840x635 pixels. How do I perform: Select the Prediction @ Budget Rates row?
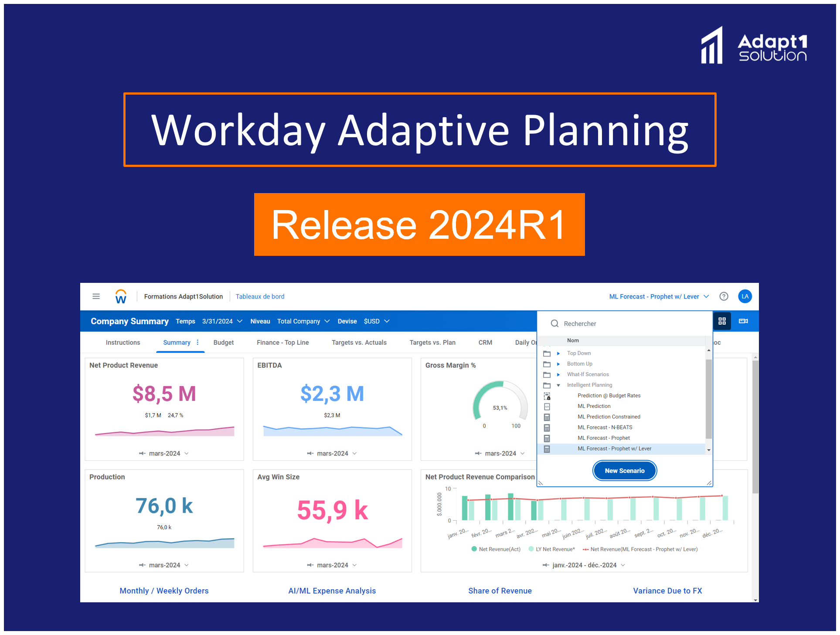[622, 396]
